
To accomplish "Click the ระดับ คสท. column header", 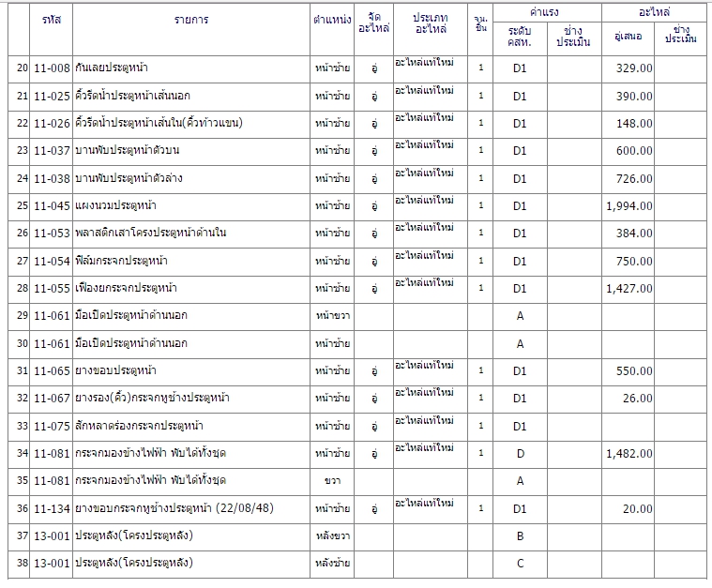I will pos(520,37).
